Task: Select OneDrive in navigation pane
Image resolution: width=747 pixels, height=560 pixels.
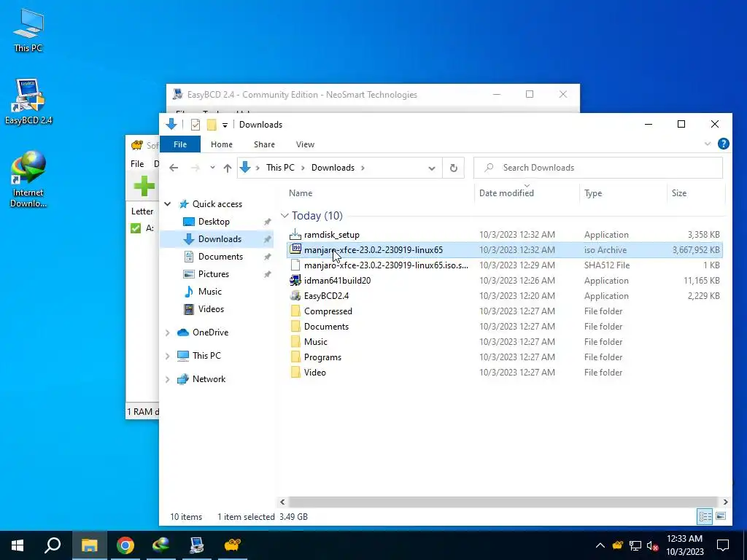Action: [210, 332]
